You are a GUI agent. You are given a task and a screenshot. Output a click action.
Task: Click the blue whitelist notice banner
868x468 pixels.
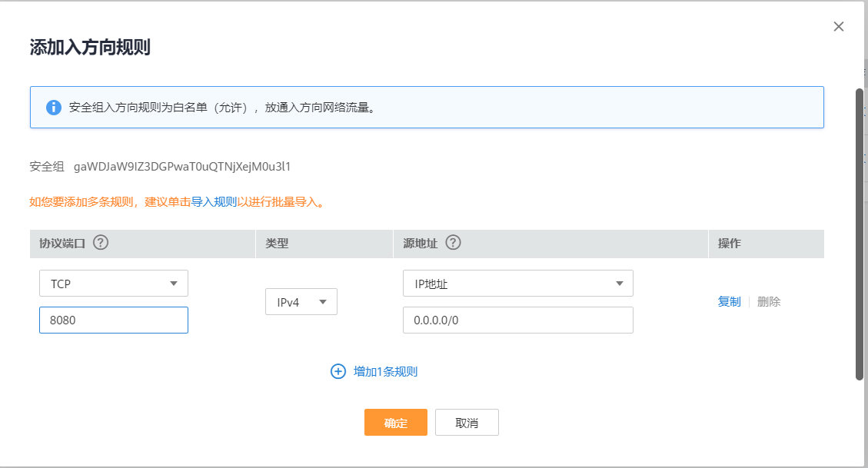(426, 107)
